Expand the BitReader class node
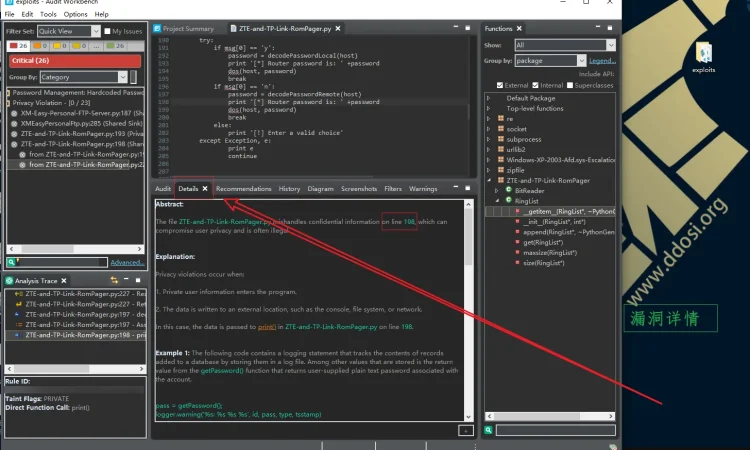Viewport: 750px width, 450px height. 496,190
